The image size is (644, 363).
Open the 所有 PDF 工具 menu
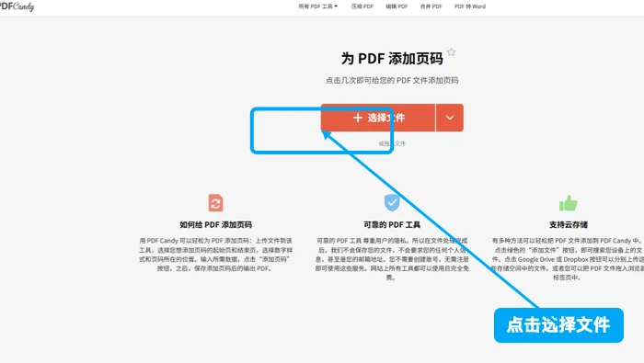[x=318, y=6]
